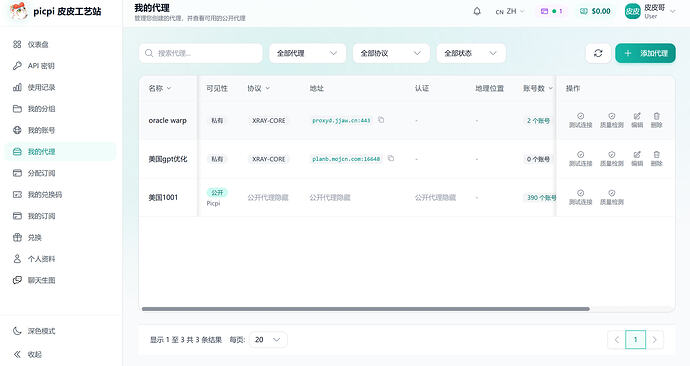Sort by the 名称 column header

[160, 88]
